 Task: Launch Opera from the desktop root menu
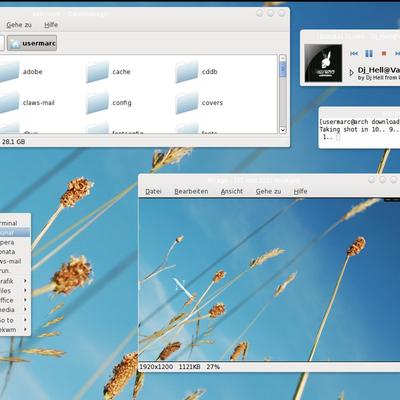tap(15, 242)
